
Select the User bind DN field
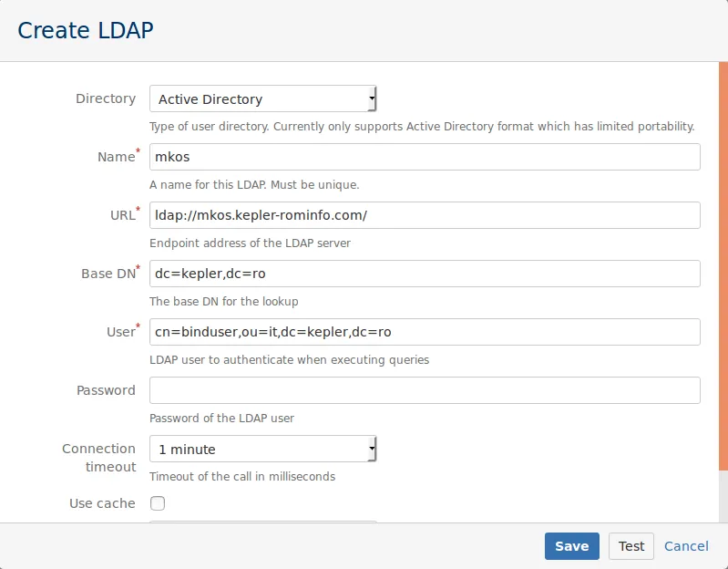[x=425, y=332]
